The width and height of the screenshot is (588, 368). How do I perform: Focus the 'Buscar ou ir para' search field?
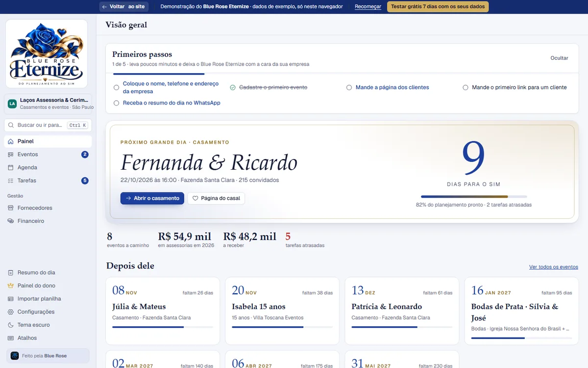(x=48, y=125)
